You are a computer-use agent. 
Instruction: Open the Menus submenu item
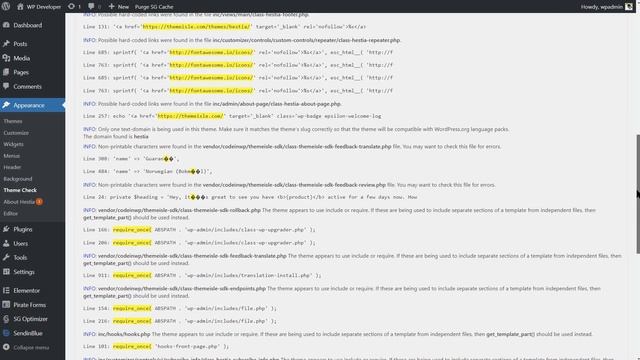tap(11, 156)
